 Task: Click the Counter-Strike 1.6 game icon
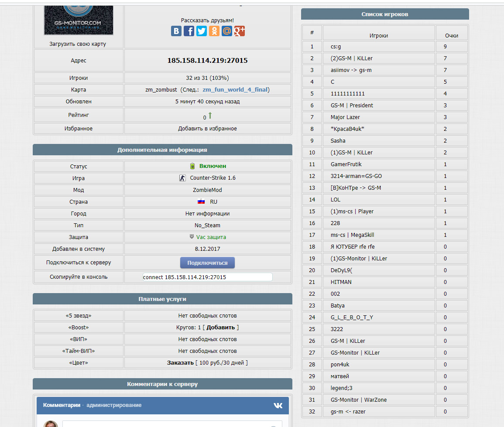click(182, 178)
